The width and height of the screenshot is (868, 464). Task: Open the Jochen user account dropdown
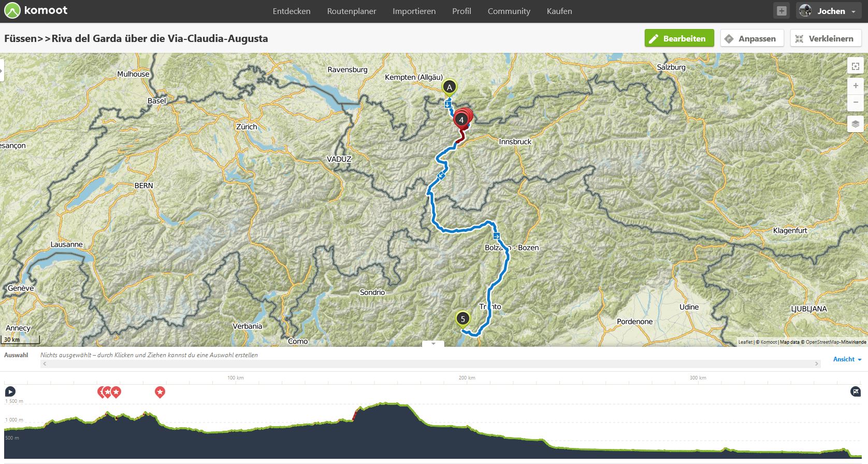pos(829,11)
